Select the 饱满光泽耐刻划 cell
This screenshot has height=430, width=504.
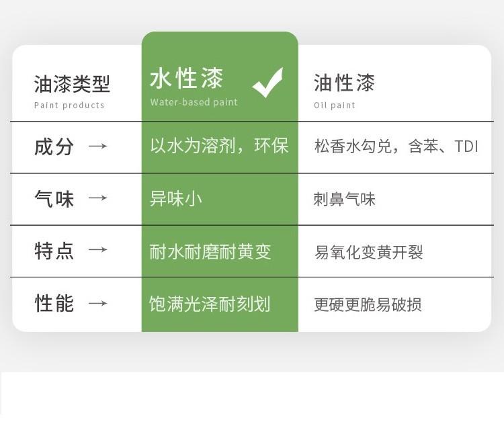coord(210,304)
